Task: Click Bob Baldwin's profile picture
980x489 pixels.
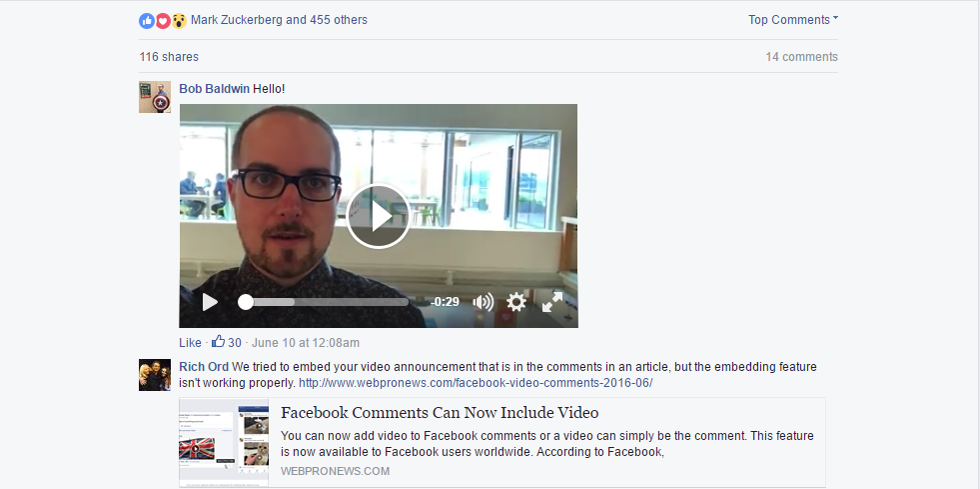Action: click(x=155, y=97)
